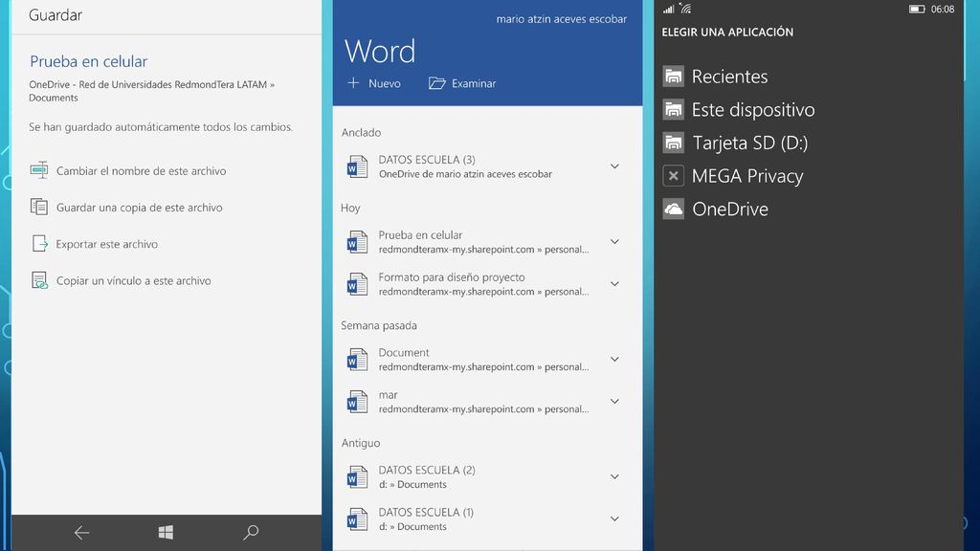Tap the Wi-Fi signal icon in the status bar
The width and height of the screenshot is (980, 551).
(x=685, y=9)
